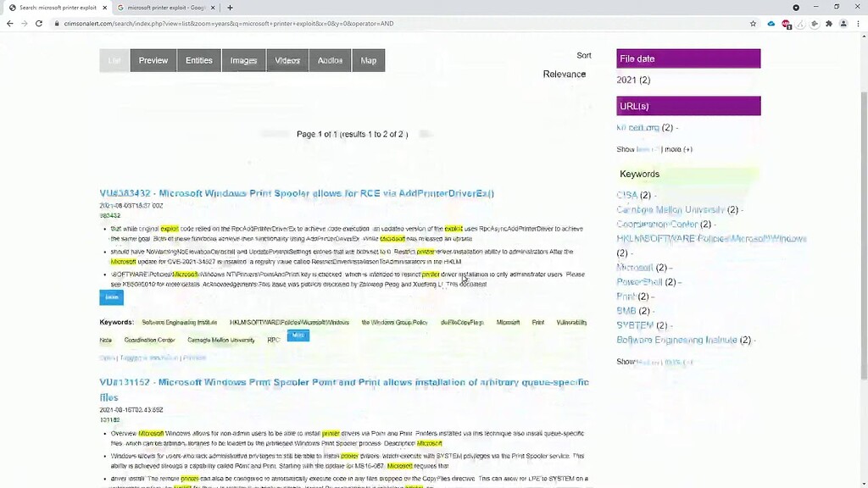Open the Audios search view
This screenshot has width=868, height=488.
click(x=329, y=60)
